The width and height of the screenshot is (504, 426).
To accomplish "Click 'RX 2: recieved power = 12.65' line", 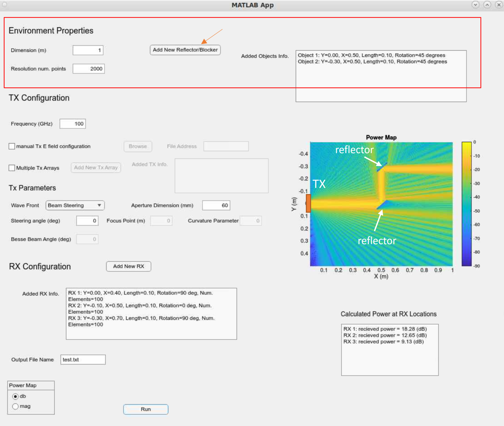I will (385, 335).
